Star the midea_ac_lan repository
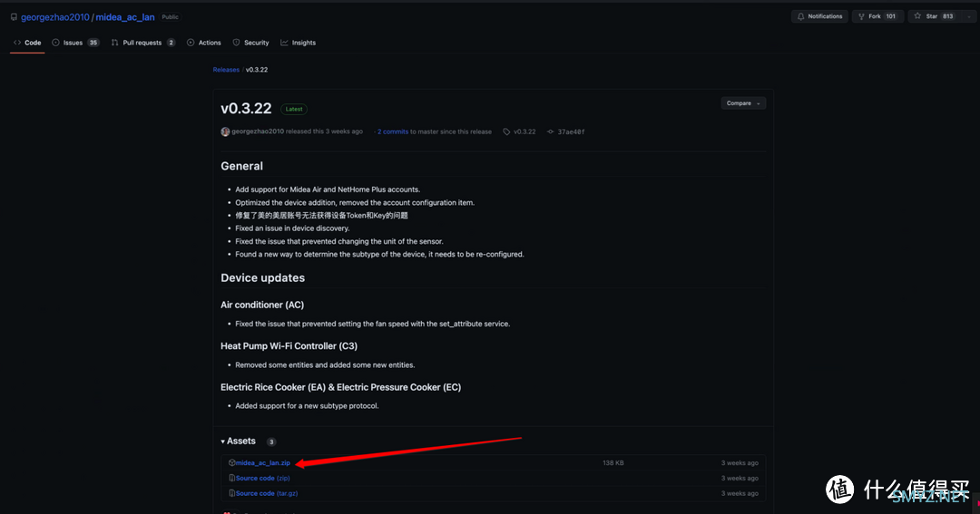980x514 pixels. 934,16
